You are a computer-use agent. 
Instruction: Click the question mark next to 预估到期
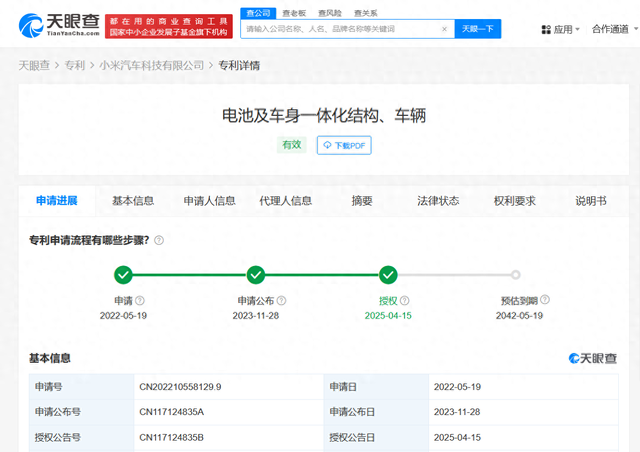[x=545, y=300]
